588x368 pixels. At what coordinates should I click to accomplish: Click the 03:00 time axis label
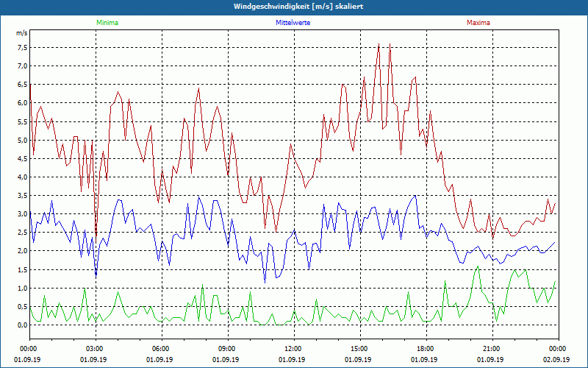click(96, 349)
